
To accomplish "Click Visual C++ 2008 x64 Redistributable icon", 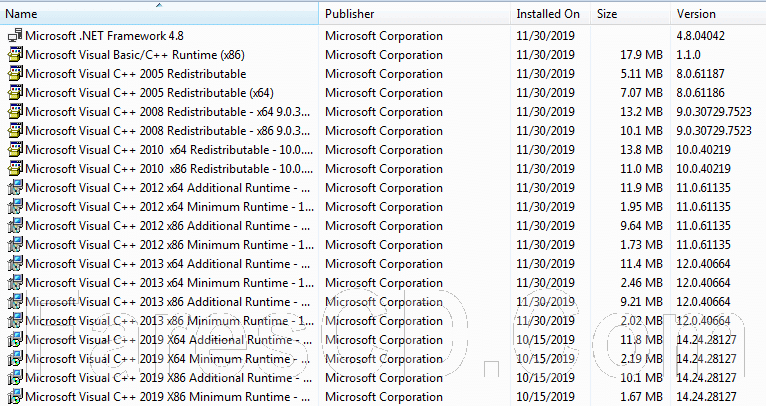I will 15,112.
